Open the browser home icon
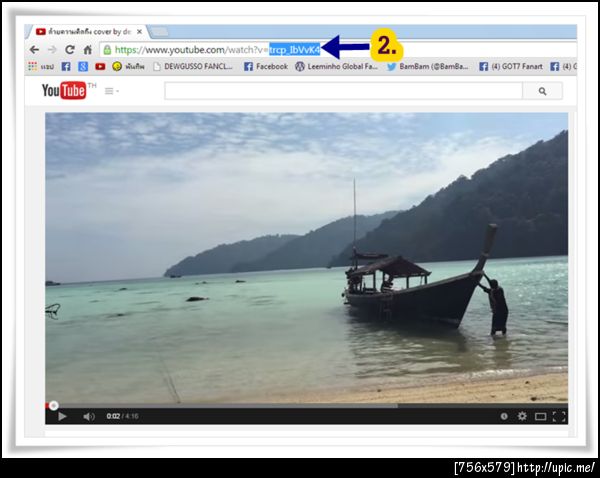 tap(88, 50)
